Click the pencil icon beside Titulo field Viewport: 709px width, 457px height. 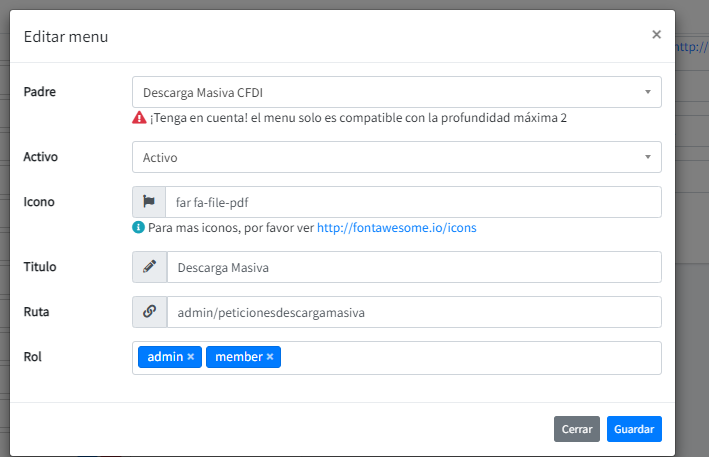coord(149,267)
